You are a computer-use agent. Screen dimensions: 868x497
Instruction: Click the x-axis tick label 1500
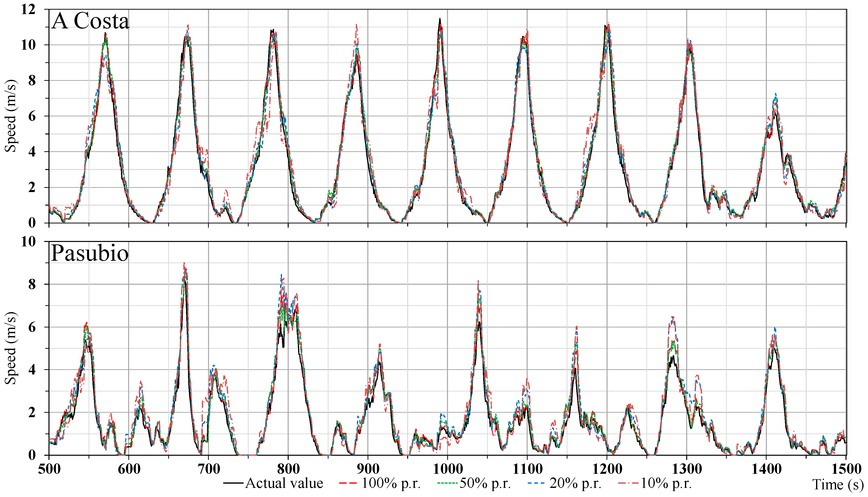click(x=846, y=469)
